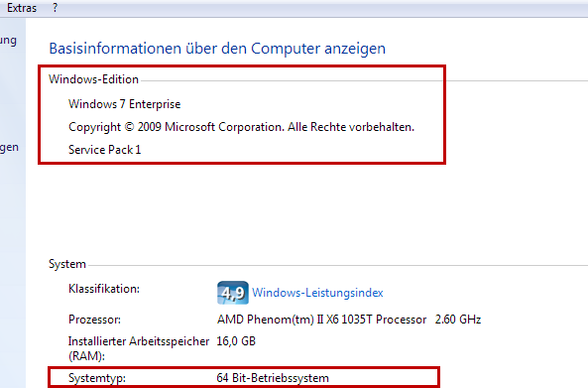Open the question mark help menu
The width and height of the screenshot is (588, 388).
(55, 8)
